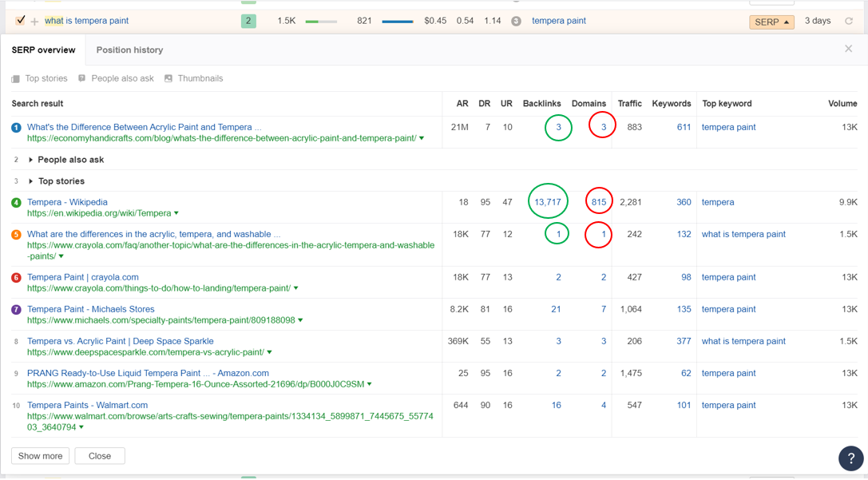Open URL dropdown for the deepspacesparkle.com result
The width and height of the screenshot is (868, 480).
point(270,352)
